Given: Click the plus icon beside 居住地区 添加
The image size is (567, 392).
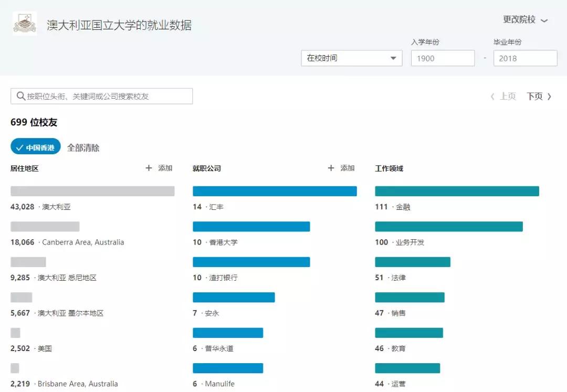Looking at the screenshot, I should (x=149, y=168).
